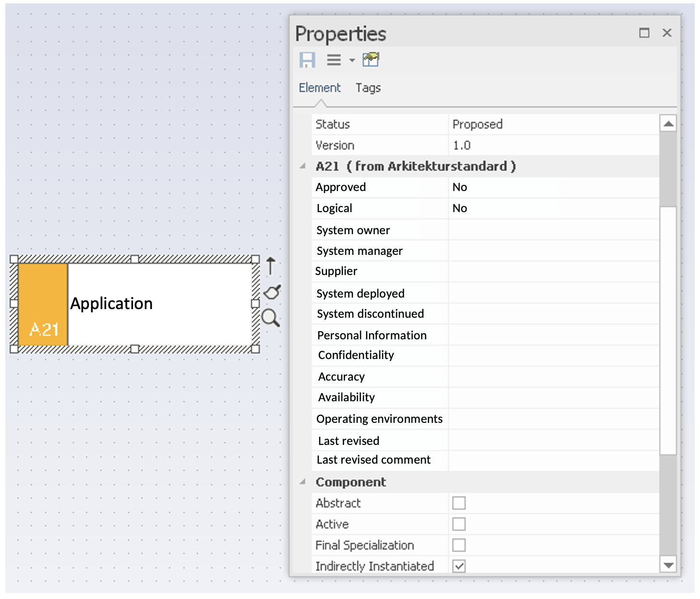The image size is (700, 599).
Task: Click the Last revised comment value field
Action: [554, 461]
